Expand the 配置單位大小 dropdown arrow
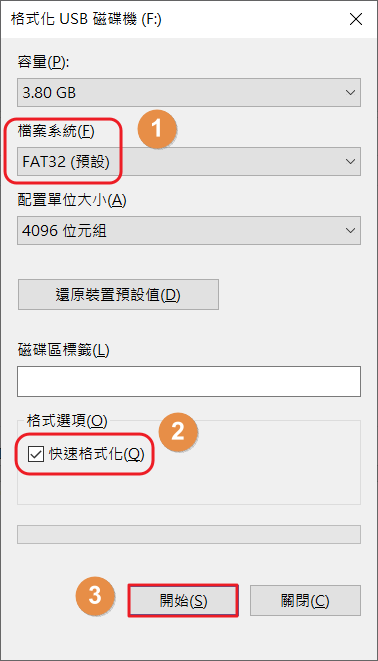 (x=350, y=231)
